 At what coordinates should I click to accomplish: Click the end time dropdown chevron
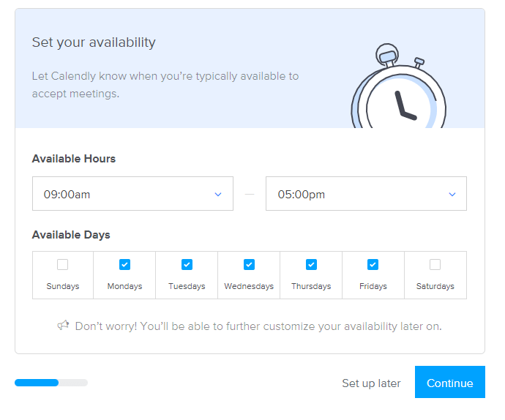click(452, 194)
